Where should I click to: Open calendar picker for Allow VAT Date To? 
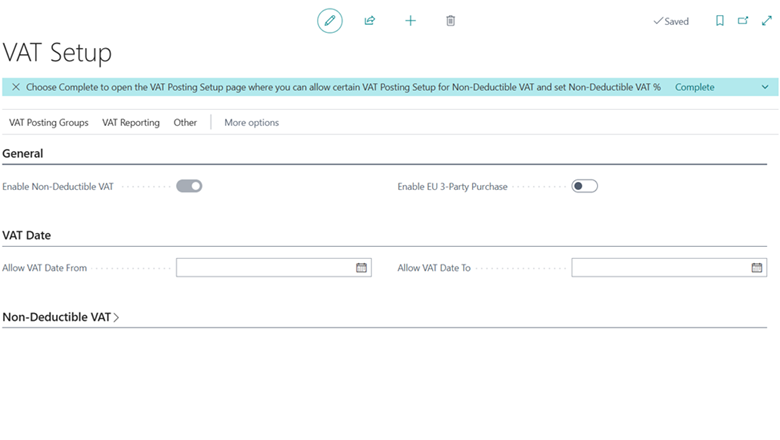tap(757, 268)
